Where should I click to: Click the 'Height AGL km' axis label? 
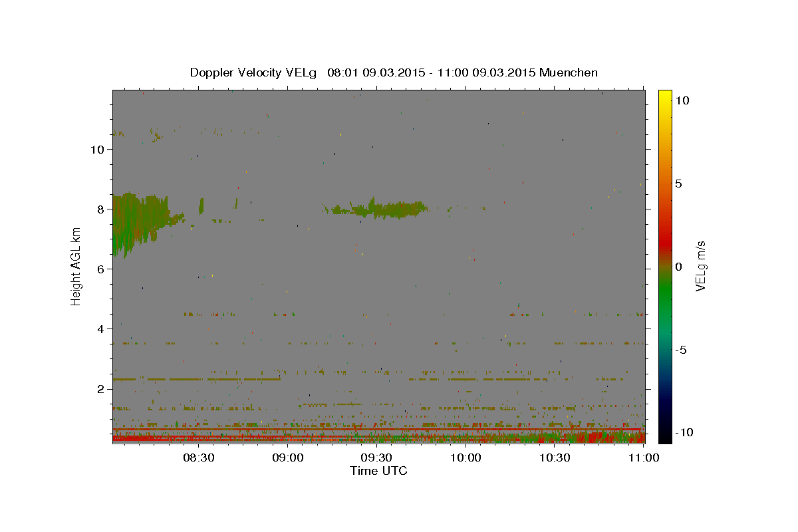tap(76, 266)
